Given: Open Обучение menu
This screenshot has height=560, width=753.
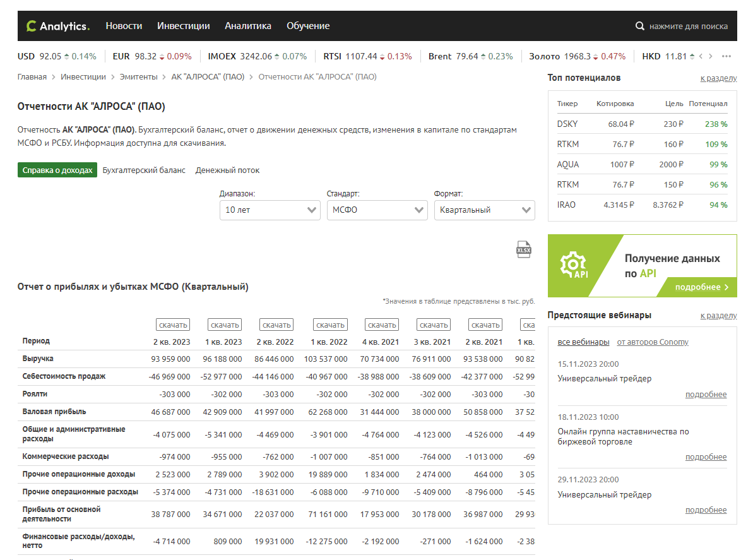Looking at the screenshot, I should 308,26.
